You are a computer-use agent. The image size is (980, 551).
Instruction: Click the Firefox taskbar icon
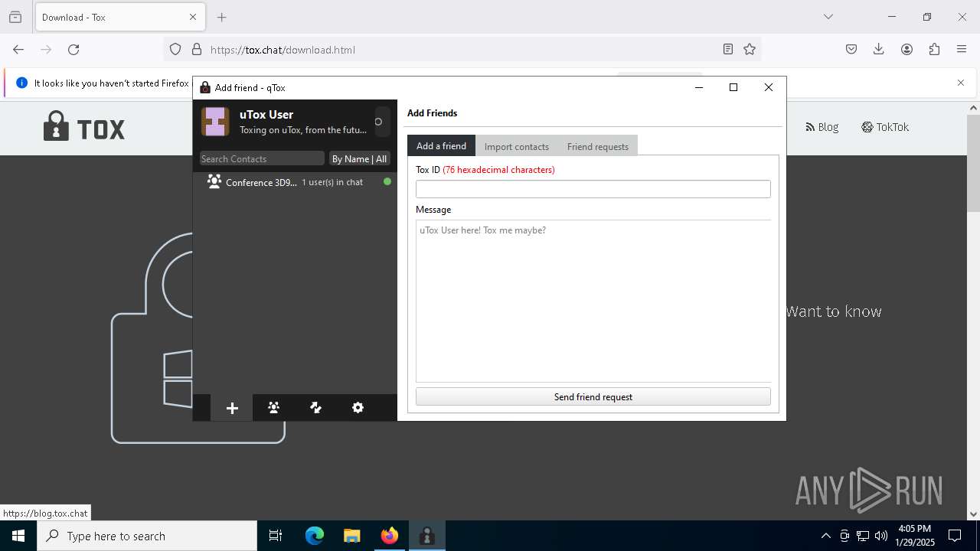[x=390, y=536]
